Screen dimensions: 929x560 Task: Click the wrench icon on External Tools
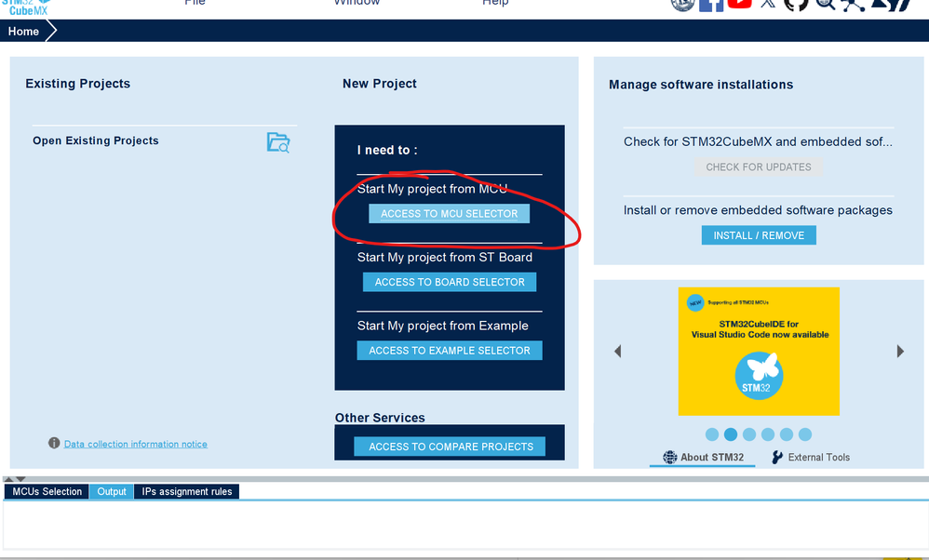tap(777, 457)
